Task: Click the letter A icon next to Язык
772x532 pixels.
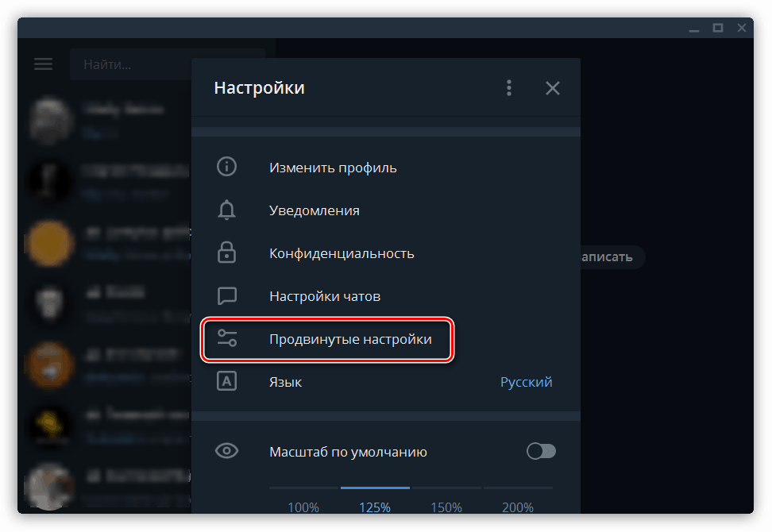Action: pyautogui.click(x=227, y=381)
